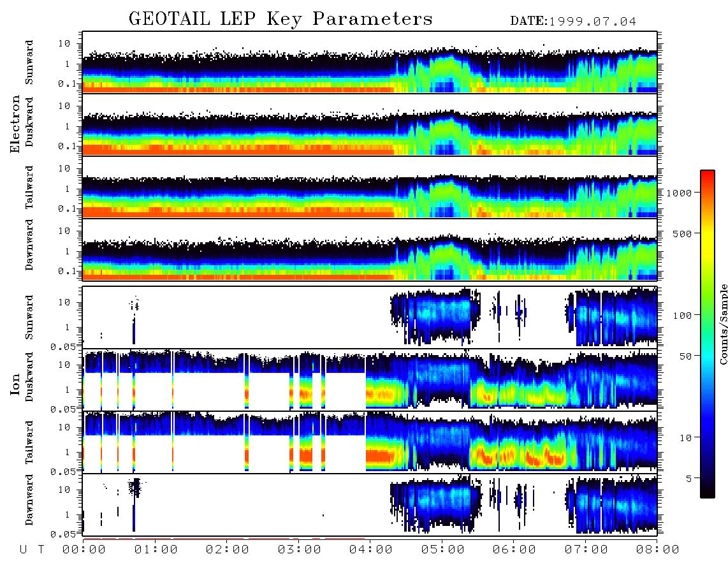Viewport: 728px width, 561px height.
Task: Click the '50' colorbar tick label
Action: pos(686,356)
